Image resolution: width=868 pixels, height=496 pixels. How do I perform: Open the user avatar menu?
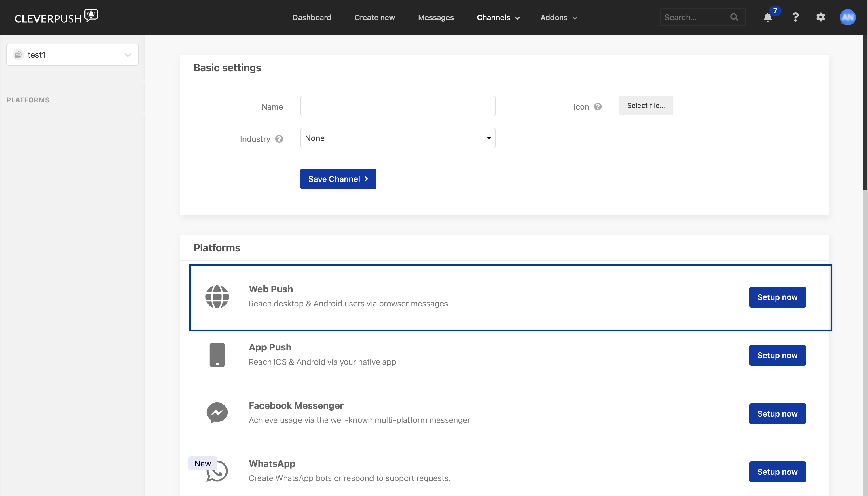pos(848,17)
